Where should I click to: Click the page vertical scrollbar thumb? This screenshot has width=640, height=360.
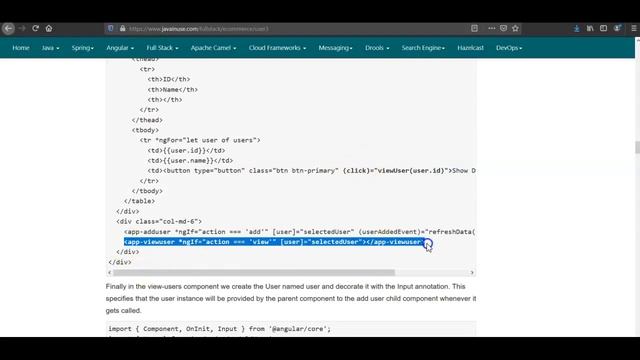coord(637,147)
